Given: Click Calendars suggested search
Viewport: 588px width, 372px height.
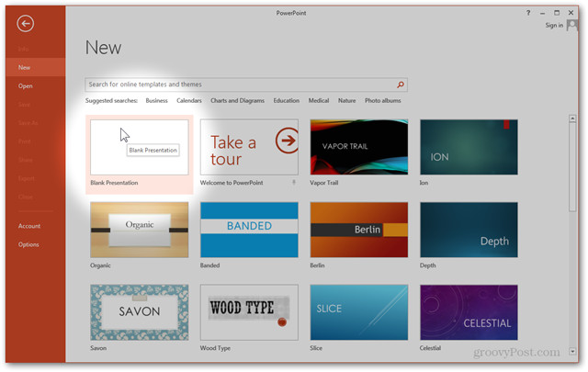Looking at the screenshot, I should [x=189, y=100].
